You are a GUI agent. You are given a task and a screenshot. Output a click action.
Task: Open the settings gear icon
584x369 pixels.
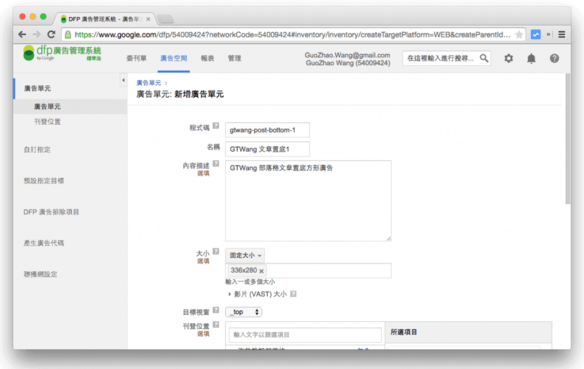508,58
